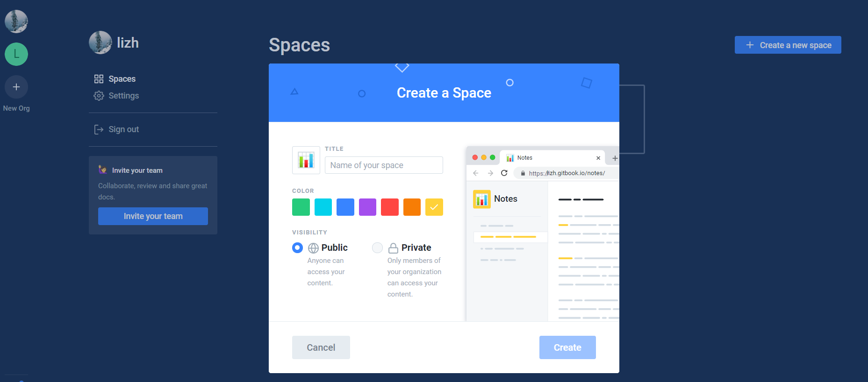Click the Spaces grid icon
Screen dimensions: 868x382
(99, 79)
